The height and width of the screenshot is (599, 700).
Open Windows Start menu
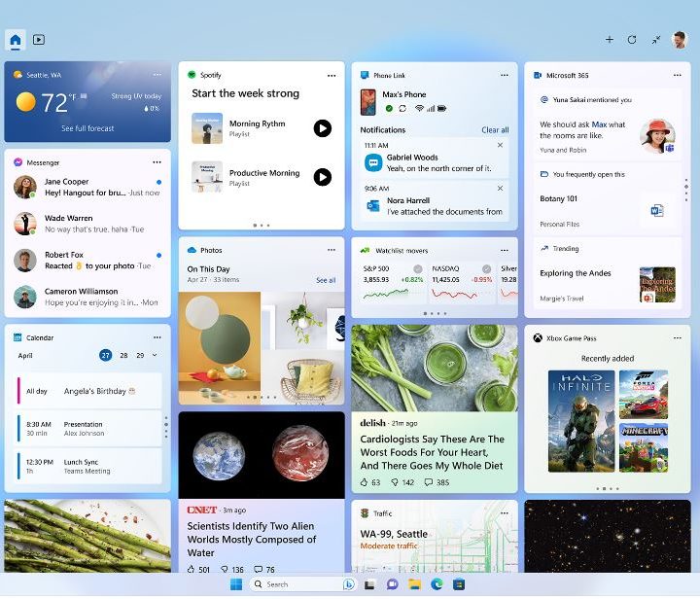236,584
